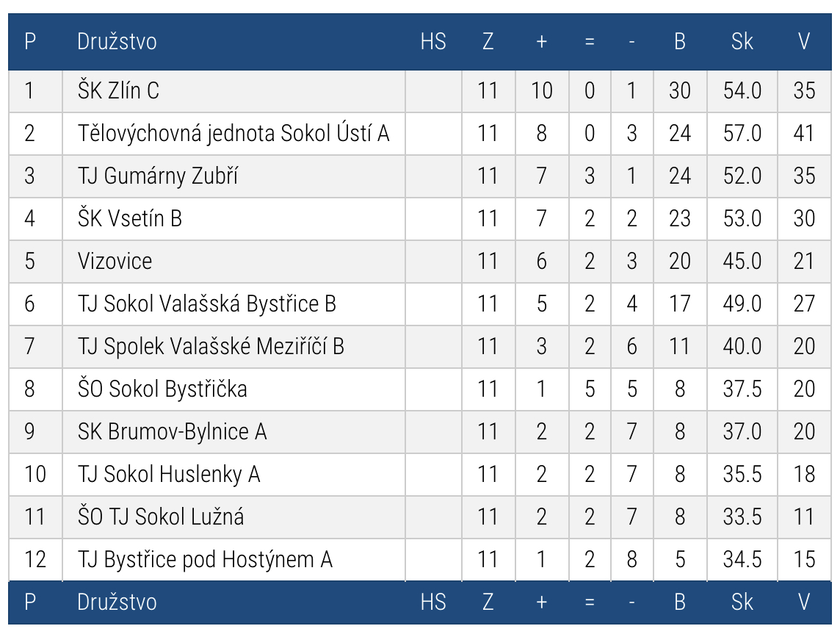The image size is (840, 637).
Task: Select the Družstvo footer header at bottom
Action: point(117,602)
